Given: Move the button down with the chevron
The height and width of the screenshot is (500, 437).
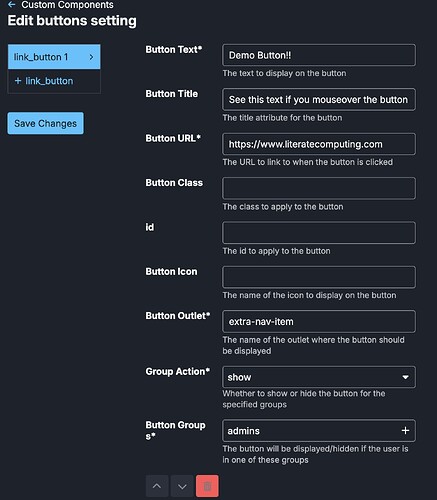Looking at the screenshot, I should (x=182, y=486).
